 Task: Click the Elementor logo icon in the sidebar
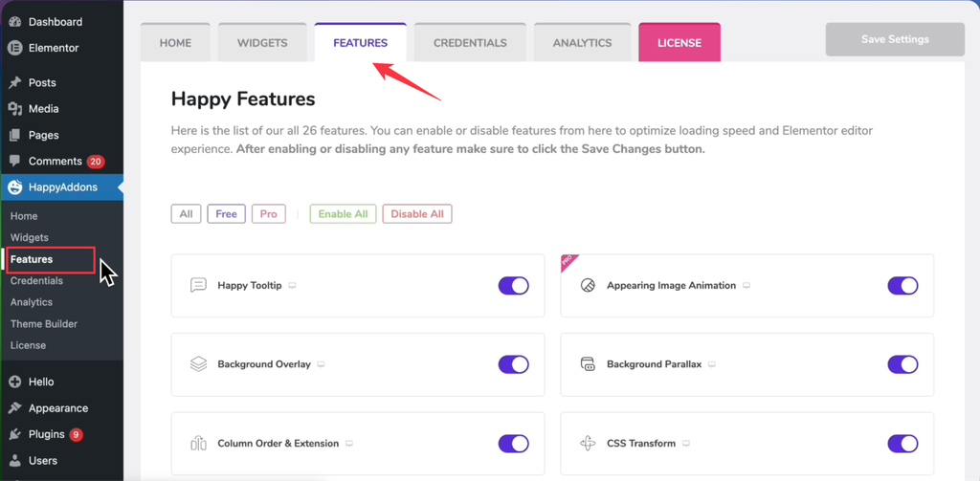pyautogui.click(x=15, y=48)
